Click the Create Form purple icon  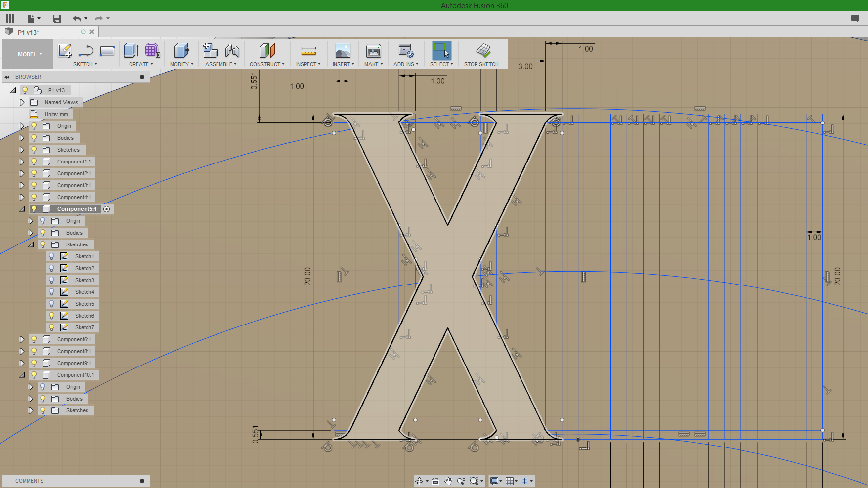tap(152, 50)
